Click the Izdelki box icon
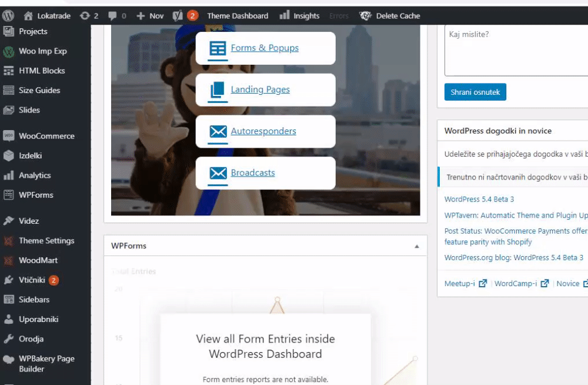 (x=9, y=155)
